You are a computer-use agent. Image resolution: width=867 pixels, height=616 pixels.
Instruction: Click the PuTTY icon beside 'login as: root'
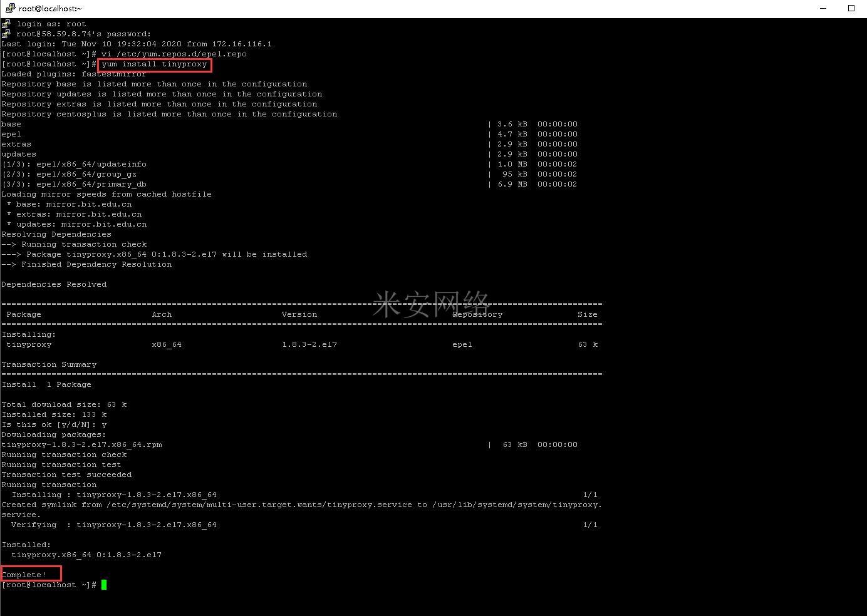point(6,24)
